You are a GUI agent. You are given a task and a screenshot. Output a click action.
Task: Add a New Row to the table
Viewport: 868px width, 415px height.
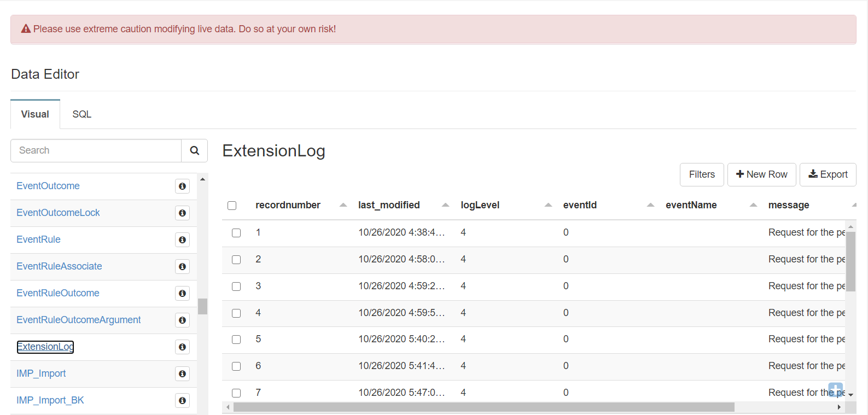761,174
